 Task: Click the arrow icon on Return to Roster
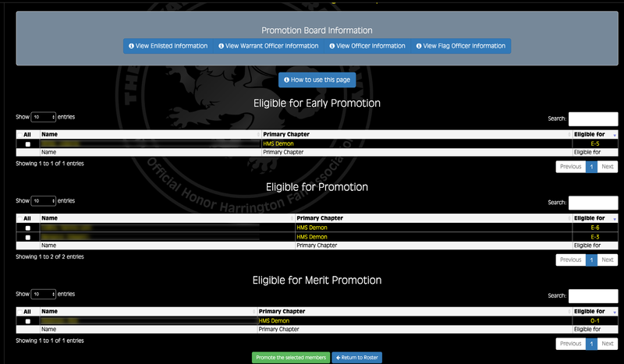[339, 358]
